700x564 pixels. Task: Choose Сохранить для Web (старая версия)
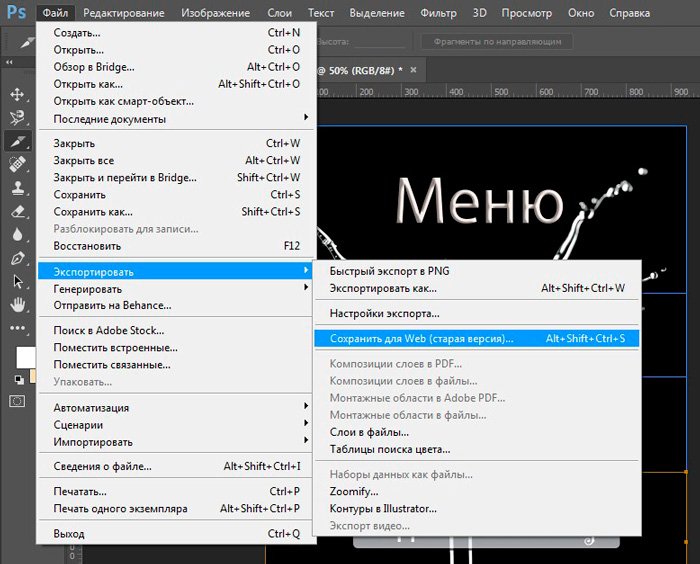tap(477, 338)
